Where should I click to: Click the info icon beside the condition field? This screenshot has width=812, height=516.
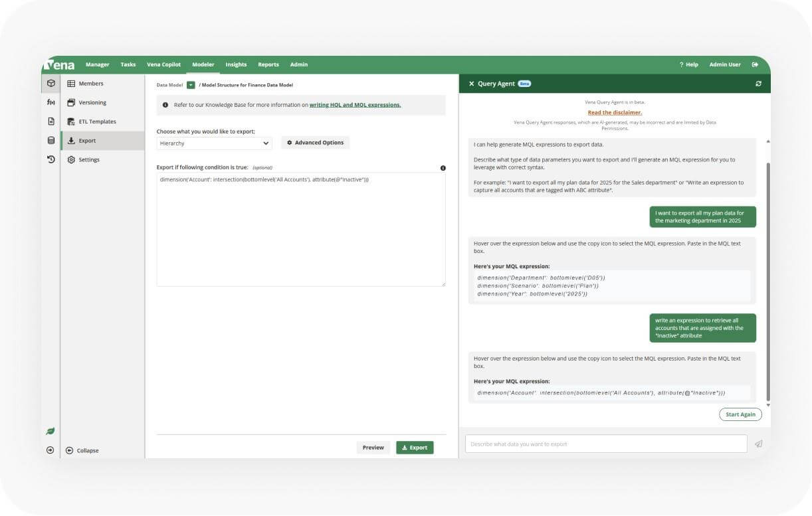pos(443,168)
